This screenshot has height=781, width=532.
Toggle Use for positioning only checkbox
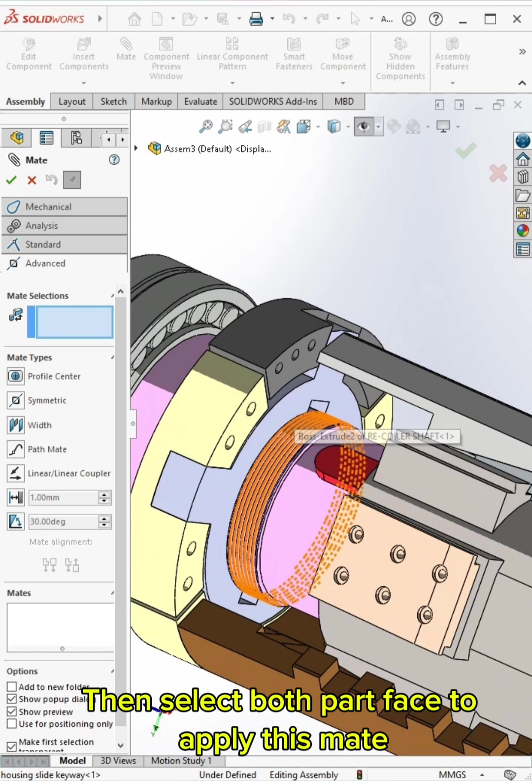click(x=12, y=724)
